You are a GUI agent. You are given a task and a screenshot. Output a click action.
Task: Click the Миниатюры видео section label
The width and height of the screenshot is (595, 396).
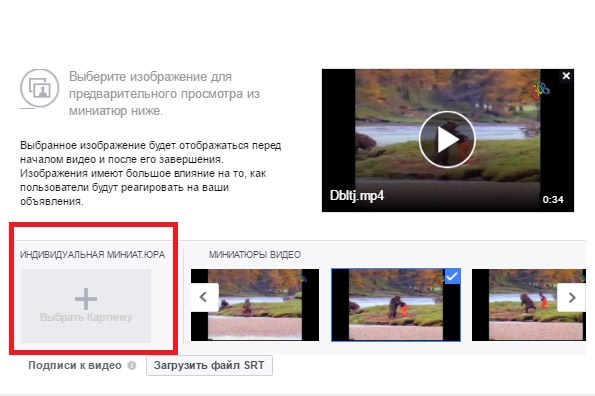point(255,255)
